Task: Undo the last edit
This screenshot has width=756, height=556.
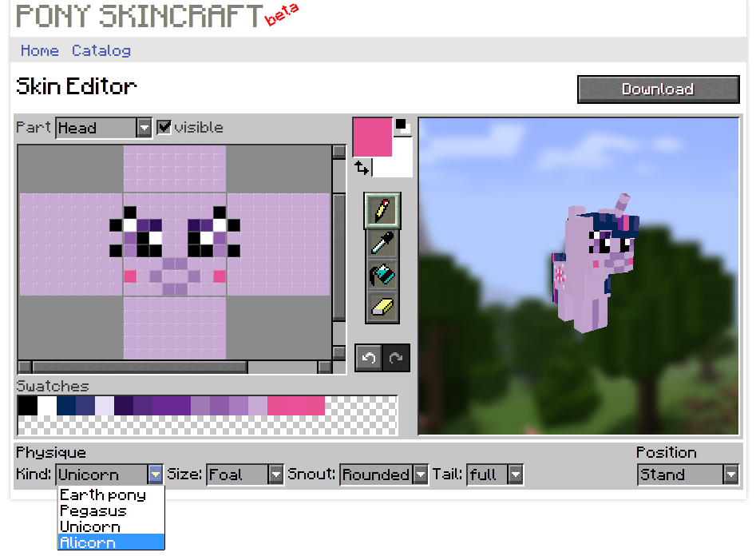Action: [369, 358]
